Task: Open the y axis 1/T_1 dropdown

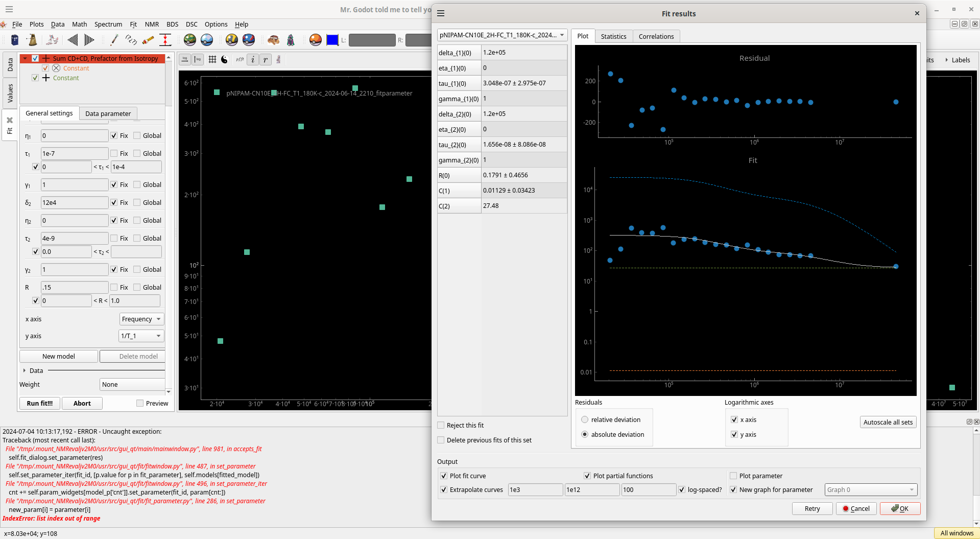Action: tap(141, 336)
